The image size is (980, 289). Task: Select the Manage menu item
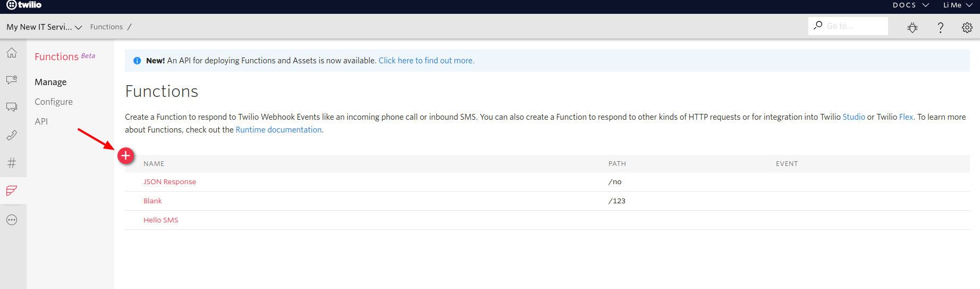[50, 82]
